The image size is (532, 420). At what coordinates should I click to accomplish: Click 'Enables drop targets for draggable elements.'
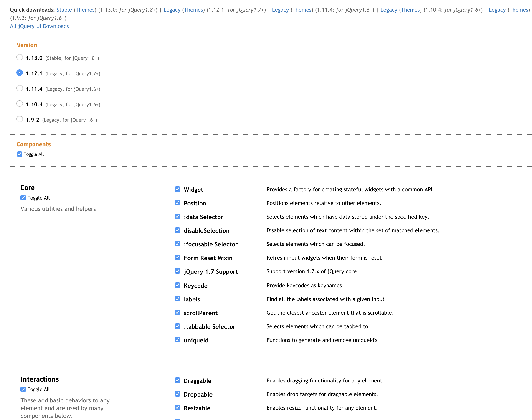click(x=322, y=394)
